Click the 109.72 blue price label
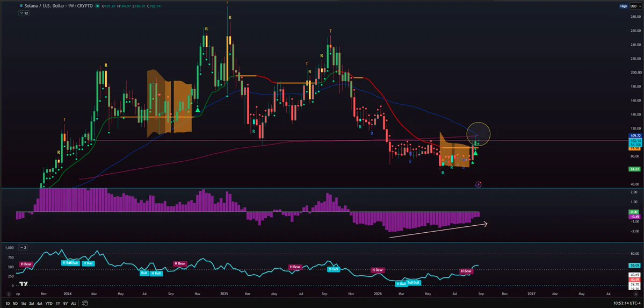Image resolution: width=644 pixels, height=308 pixels. [x=635, y=135]
